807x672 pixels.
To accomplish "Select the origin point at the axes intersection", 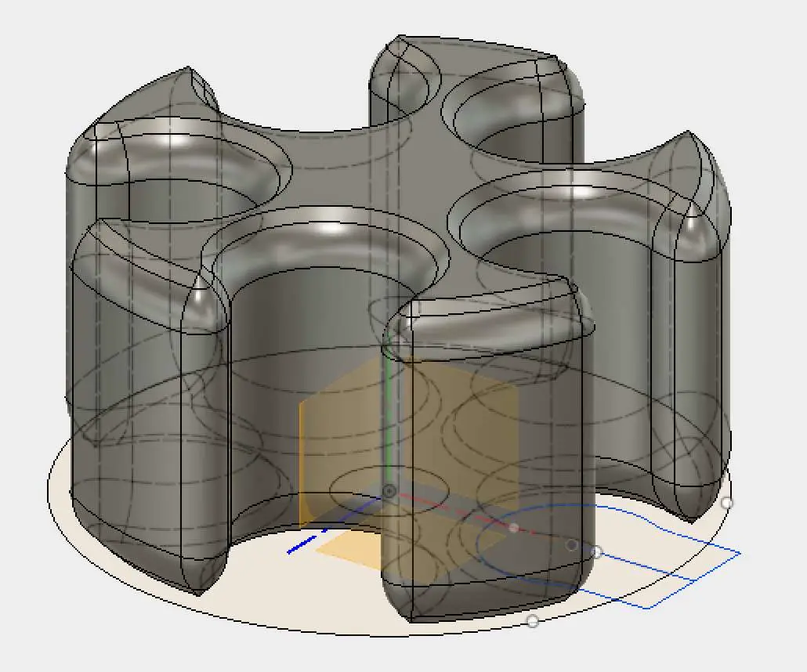I will pos(389,491).
